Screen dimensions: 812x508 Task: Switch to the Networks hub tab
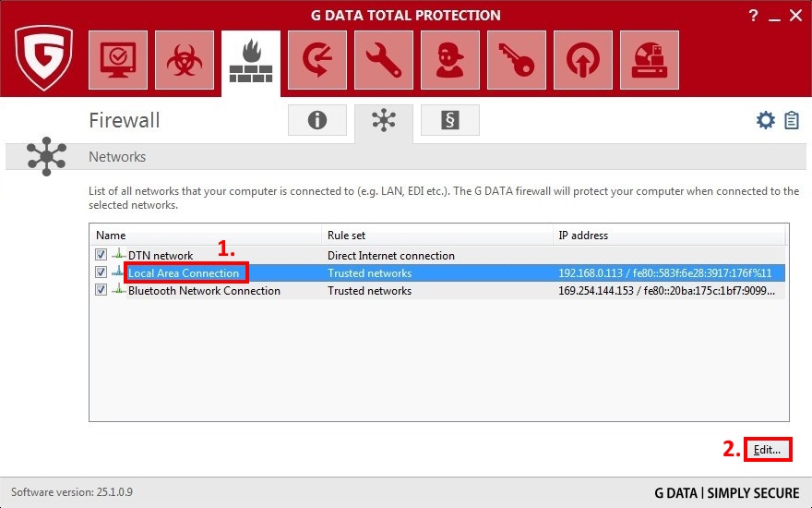[x=384, y=122]
